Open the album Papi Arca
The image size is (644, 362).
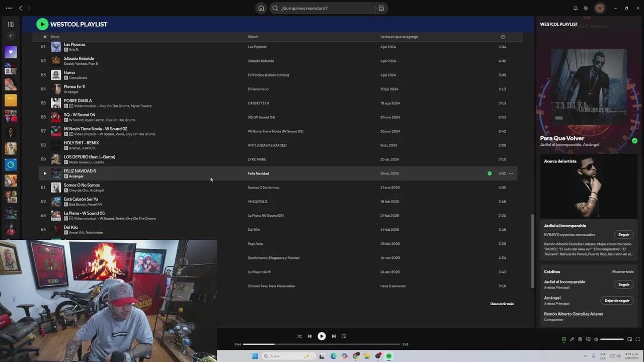click(255, 244)
